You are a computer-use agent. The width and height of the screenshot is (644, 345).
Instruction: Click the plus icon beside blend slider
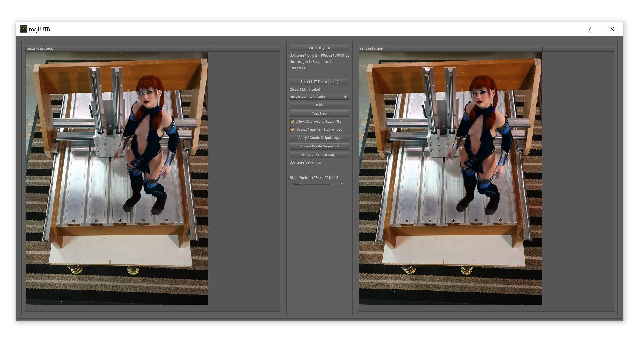333,184
